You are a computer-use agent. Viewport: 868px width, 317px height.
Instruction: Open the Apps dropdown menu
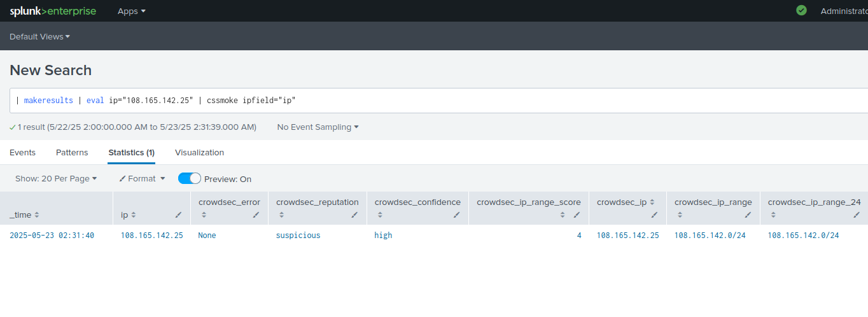coord(131,11)
